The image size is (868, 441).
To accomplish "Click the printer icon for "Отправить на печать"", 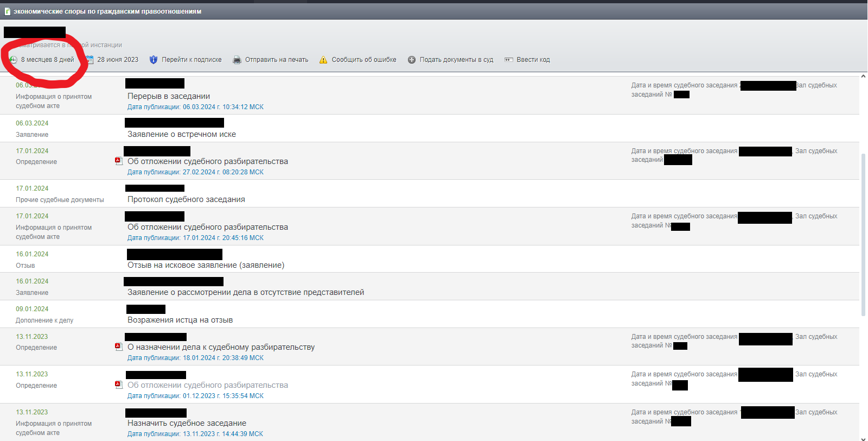I will tap(237, 60).
